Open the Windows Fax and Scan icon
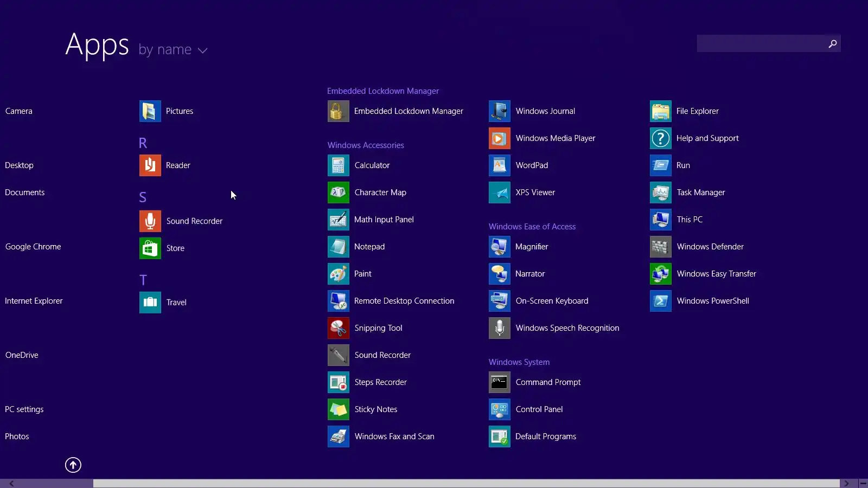Screen dimensions: 868x488 339,436
